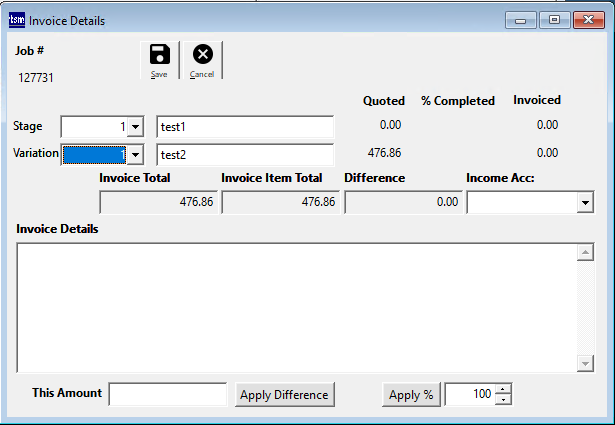Select the test1 stage description field

click(245, 127)
